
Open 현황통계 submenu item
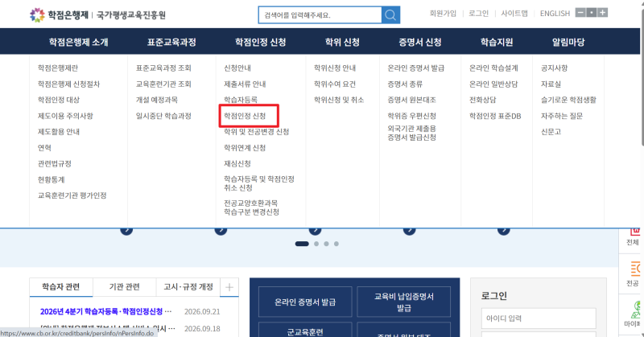51,180
